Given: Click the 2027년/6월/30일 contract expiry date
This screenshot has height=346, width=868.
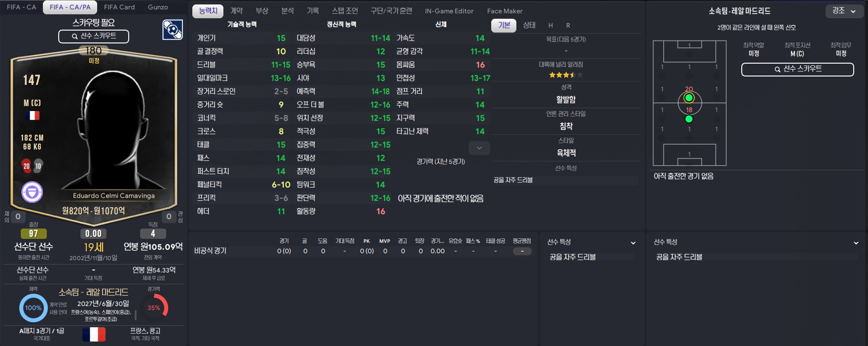Looking at the screenshot, I should tap(103, 304).
